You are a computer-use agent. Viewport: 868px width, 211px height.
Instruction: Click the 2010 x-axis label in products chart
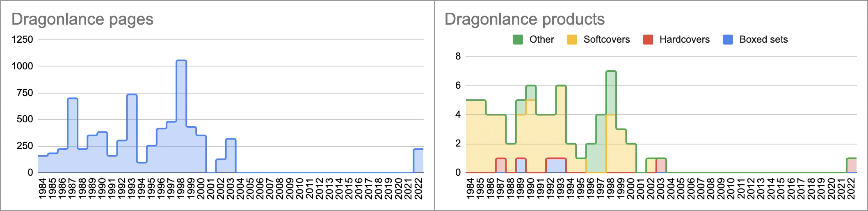731,188
